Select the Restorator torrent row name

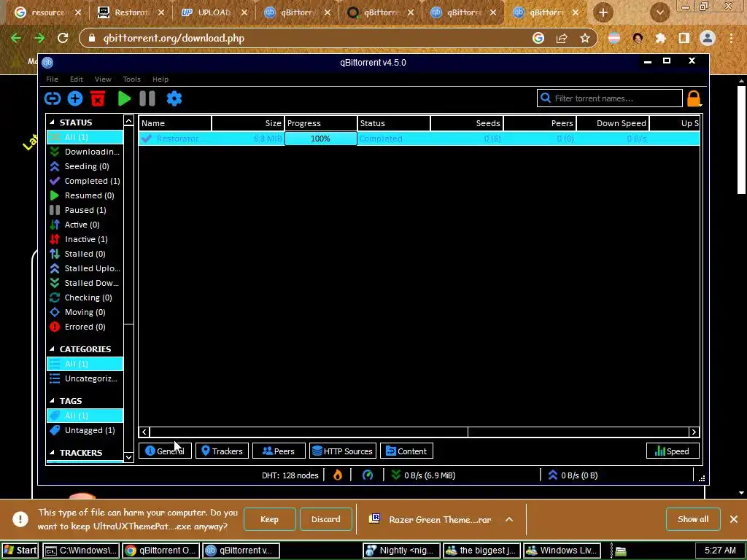click(181, 139)
